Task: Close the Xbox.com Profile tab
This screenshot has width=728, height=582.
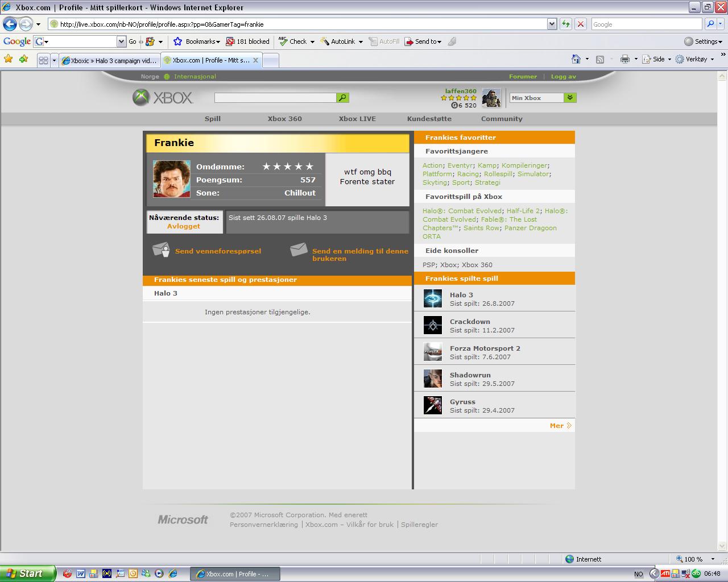Action: (255, 60)
